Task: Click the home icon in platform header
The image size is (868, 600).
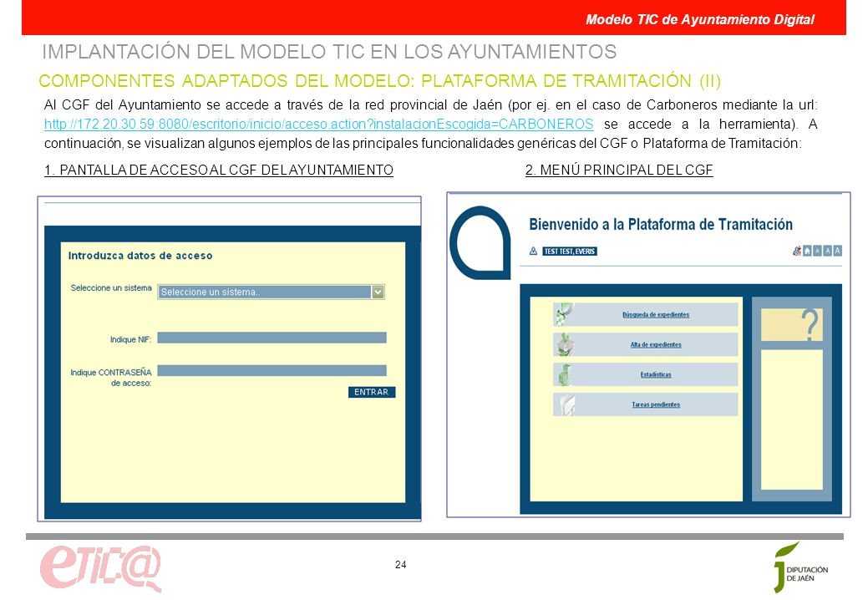Action: (807, 251)
